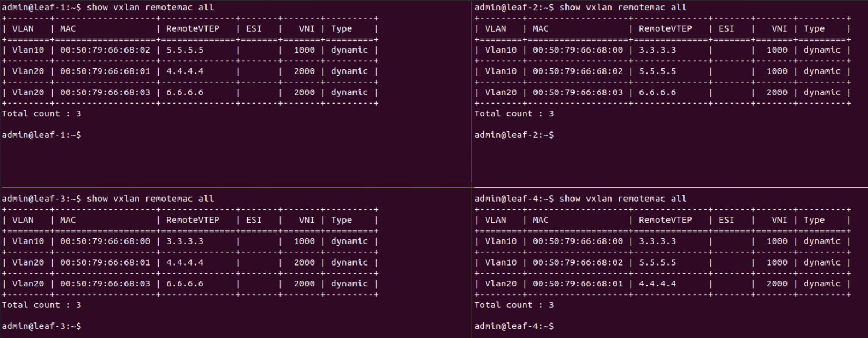868x338 pixels.
Task: Click the Vlan20 cell in leaf-2 table
Action: click(x=501, y=92)
